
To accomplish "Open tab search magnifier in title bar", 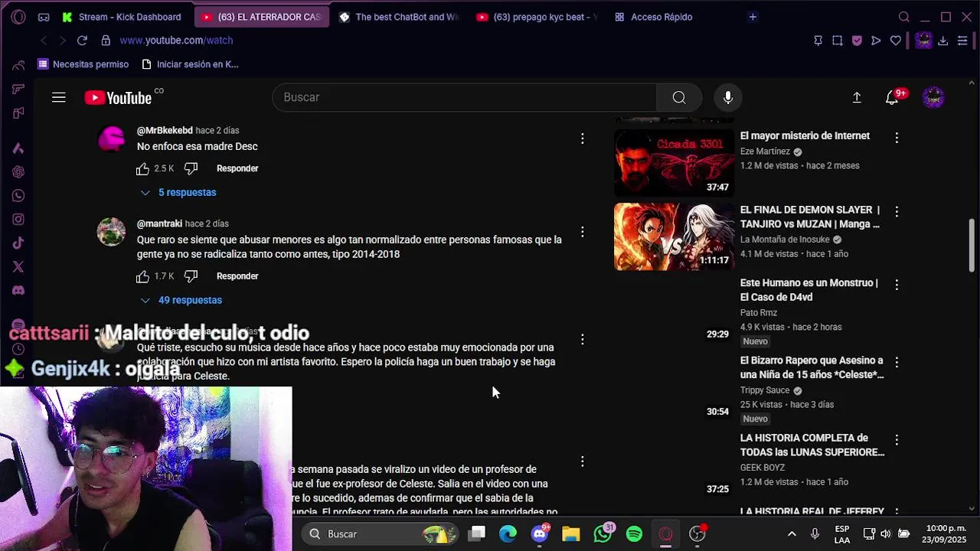I will [904, 17].
